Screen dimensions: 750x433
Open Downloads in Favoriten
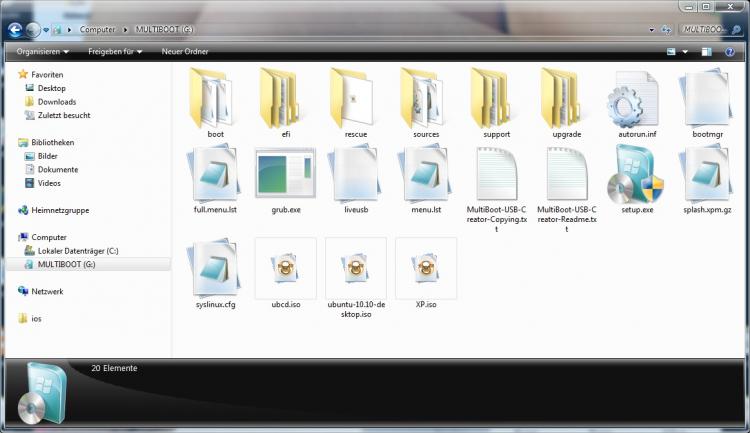(57, 101)
